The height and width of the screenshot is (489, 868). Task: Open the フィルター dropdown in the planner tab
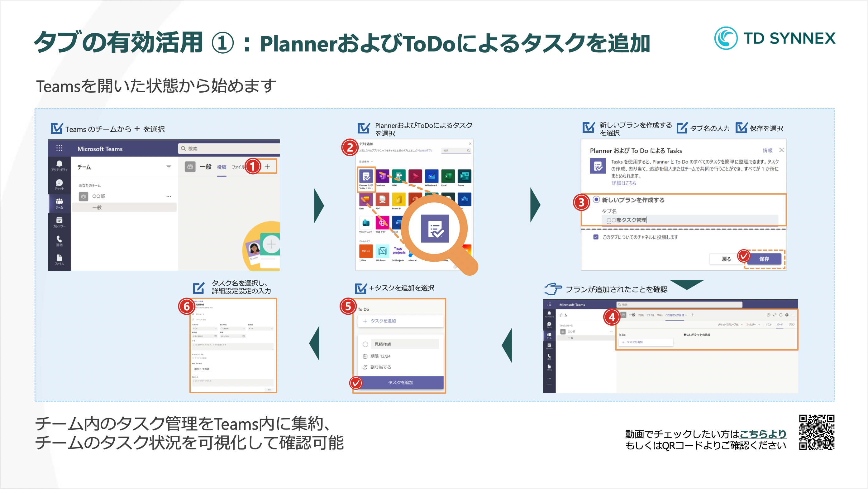(x=753, y=324)
